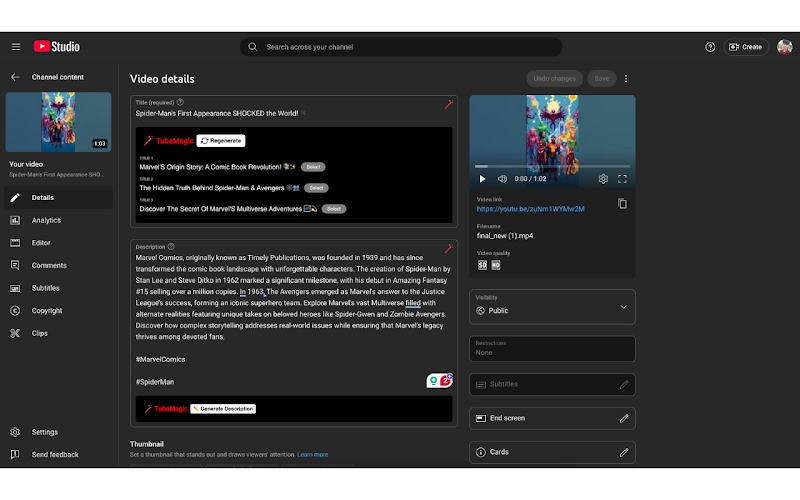Screen dimensions: 800x500
Task: Open the Editor section
Action: [x=58, y=243]
